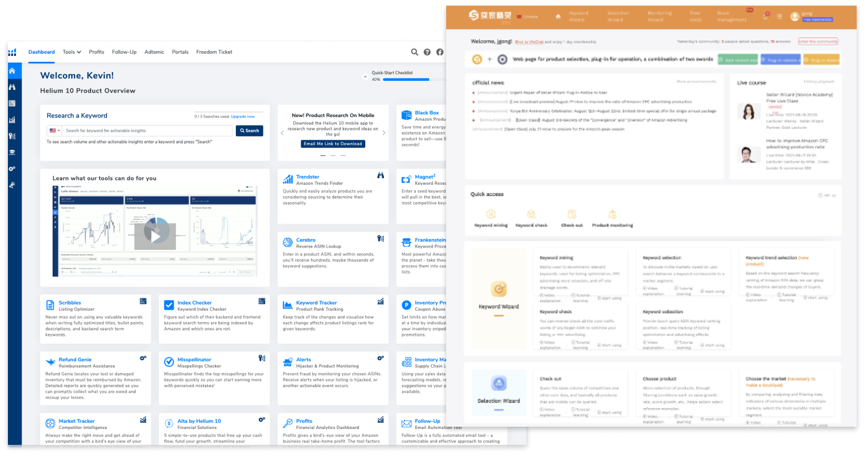Select Keyword mining in Quick access
Screen dimensions: 868x455
[x=491, y=216]
